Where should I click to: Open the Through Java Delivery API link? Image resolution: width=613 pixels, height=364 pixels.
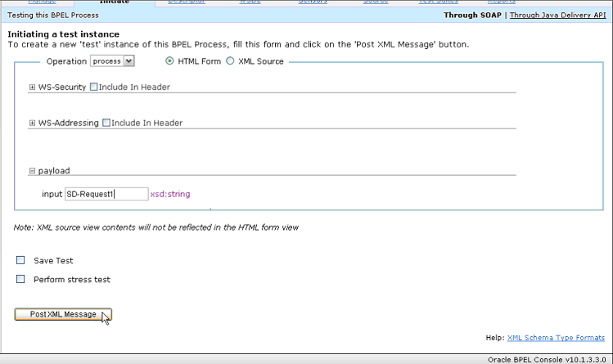[557, 16]
